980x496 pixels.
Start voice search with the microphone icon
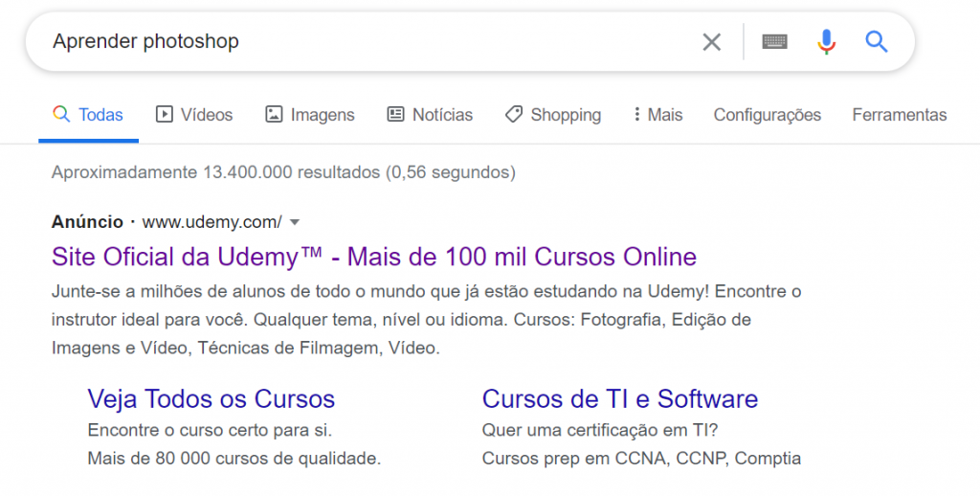tap(826, 42)
